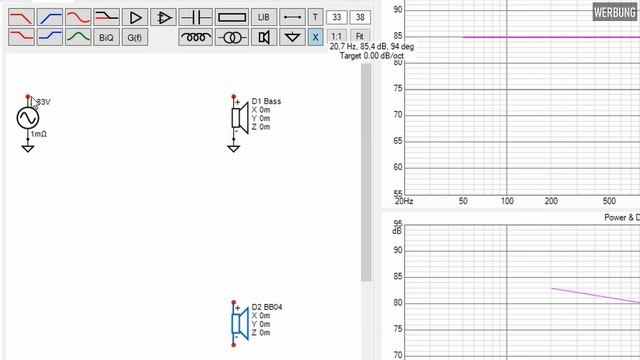This screenshot has width=640, height=360.
Task: Add an inductor coil component
Action: click(x=196, y=37)
